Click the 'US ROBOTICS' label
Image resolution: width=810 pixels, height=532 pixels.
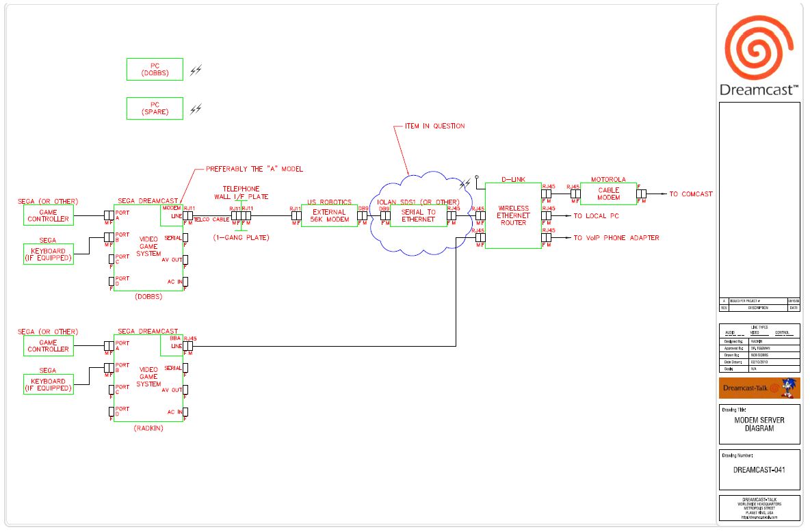tap(329, 202)
